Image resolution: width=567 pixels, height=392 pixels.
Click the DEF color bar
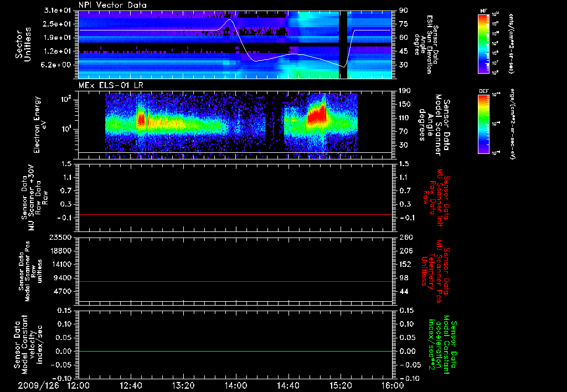[x=484, y=124]
